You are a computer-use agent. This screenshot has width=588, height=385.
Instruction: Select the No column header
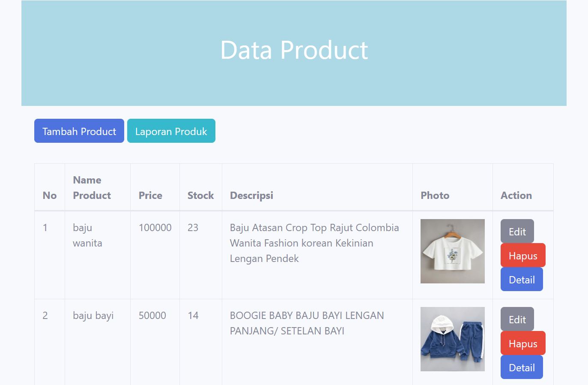tap(50, 196)
